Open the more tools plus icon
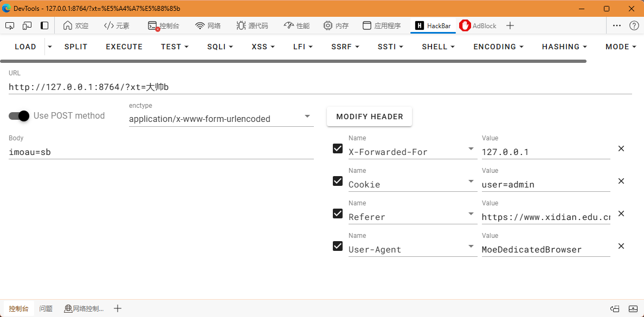 [x=510, y=25]
